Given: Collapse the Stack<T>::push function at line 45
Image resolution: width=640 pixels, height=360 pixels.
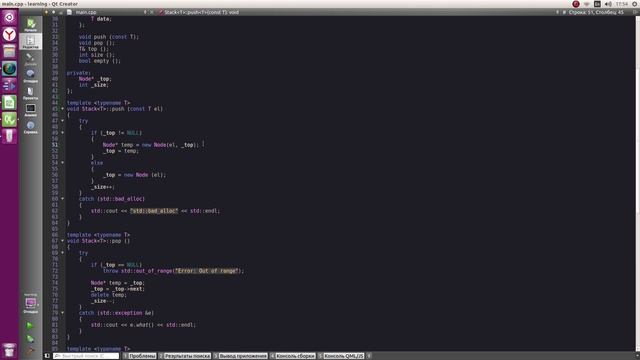Looking at the screenshot, I should 62,109.
